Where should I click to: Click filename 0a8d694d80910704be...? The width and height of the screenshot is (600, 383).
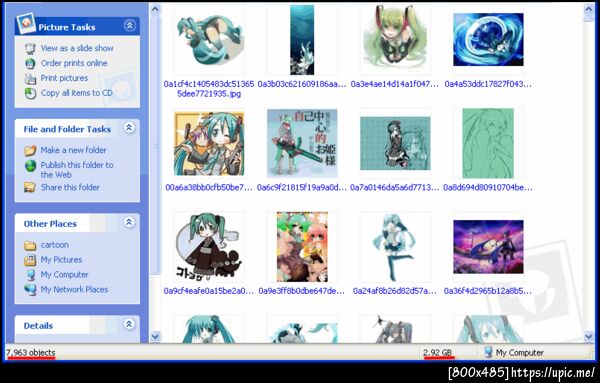(x=488, y=187)
